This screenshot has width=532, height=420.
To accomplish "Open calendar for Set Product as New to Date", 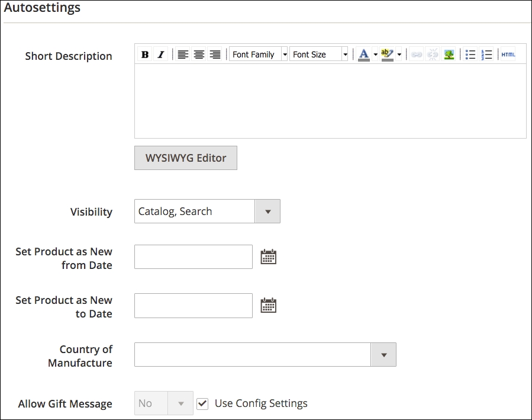I will [x=268, y=304].
